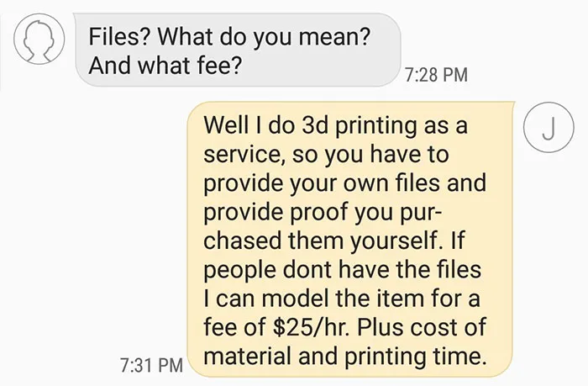The height and width of the screenshot is (386, 588).
Task: Click the "material and printing time." line
Action: coord(345,357)
